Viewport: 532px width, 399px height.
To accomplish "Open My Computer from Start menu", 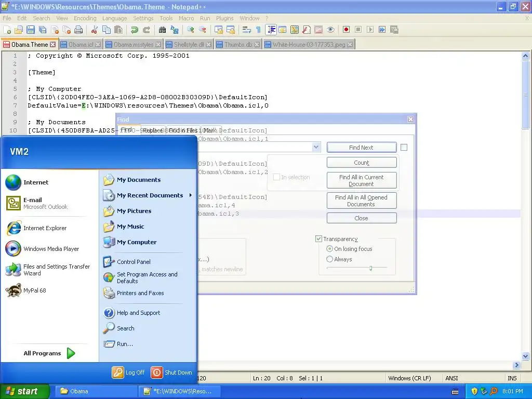I will tap(129, 242).
